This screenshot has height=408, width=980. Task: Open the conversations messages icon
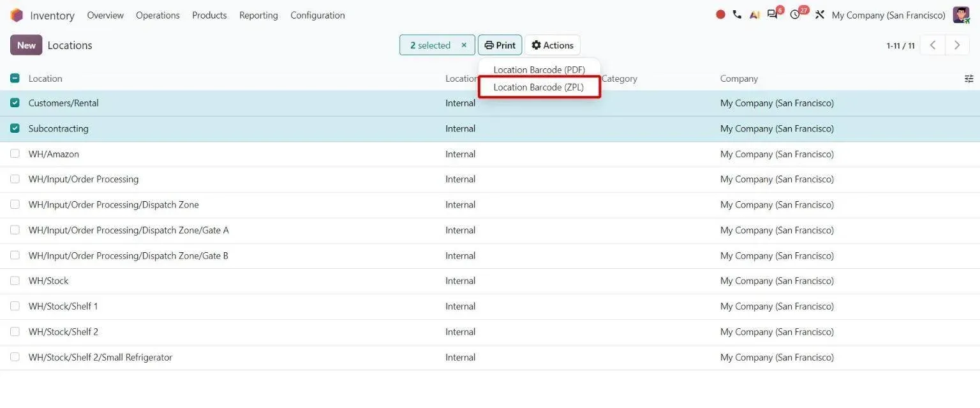(773, 15)
